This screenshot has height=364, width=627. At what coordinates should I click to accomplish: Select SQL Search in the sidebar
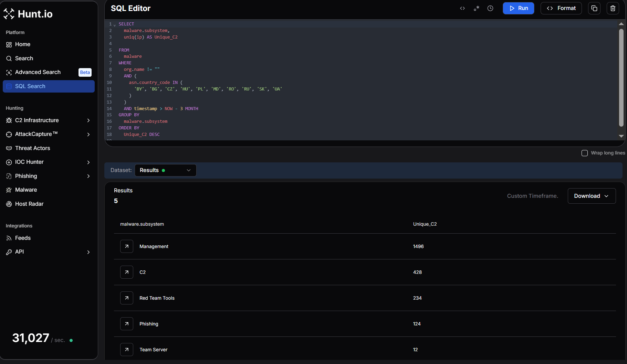click(49, 86)
